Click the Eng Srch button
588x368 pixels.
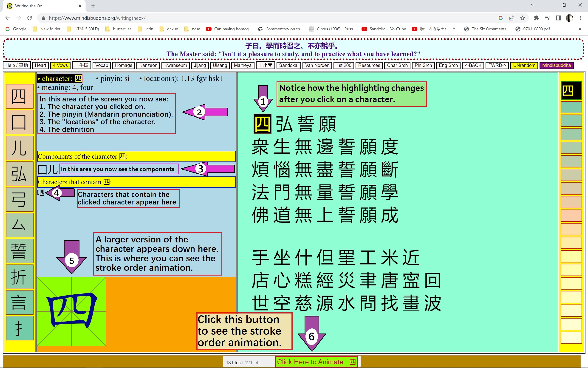pyautogui.click(x=448, y=66)
